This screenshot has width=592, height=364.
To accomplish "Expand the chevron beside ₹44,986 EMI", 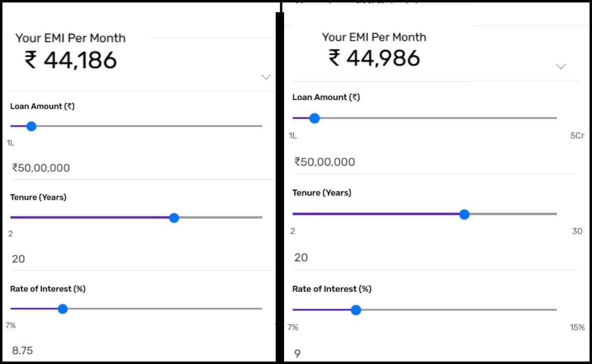I will click(x=560, y=67).
